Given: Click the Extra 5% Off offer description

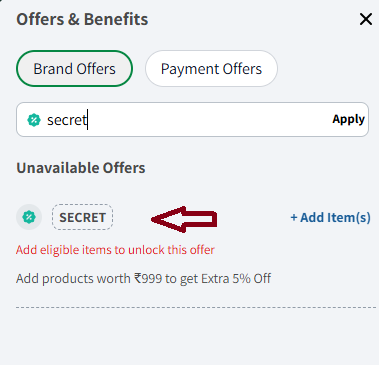Looking at the screenshot, I should [x=143, y=278].
